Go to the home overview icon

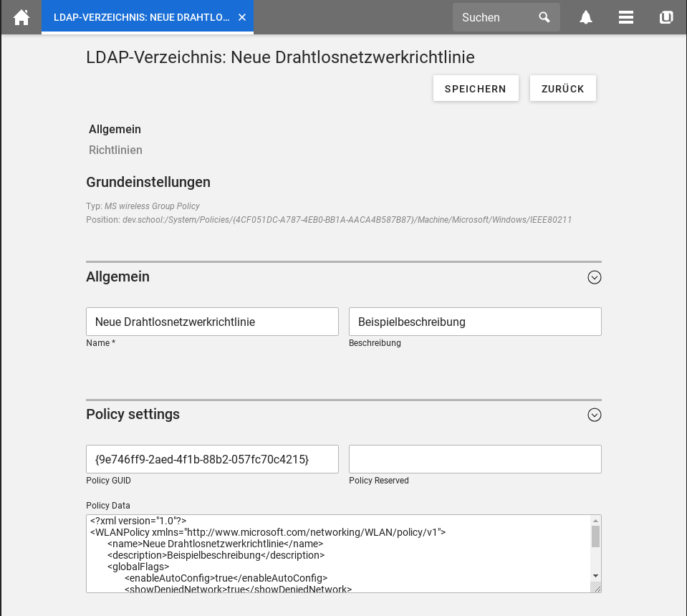point(21,17)
